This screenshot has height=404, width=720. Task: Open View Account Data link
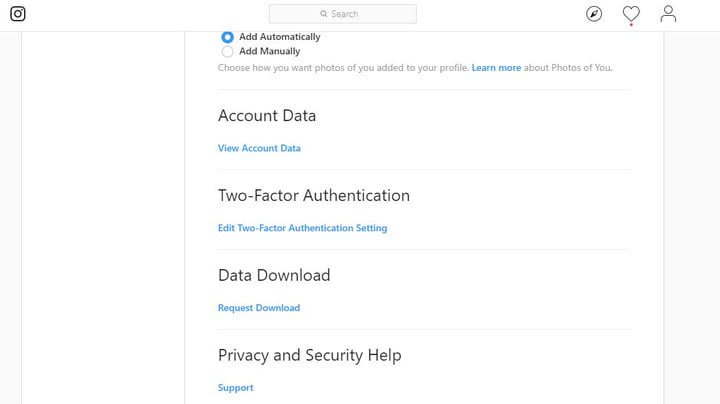259,148
